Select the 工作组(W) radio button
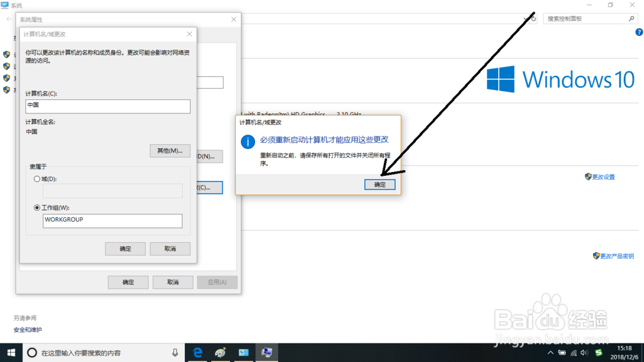Screen dimensions: 644x362 click(x=37, y=207)
